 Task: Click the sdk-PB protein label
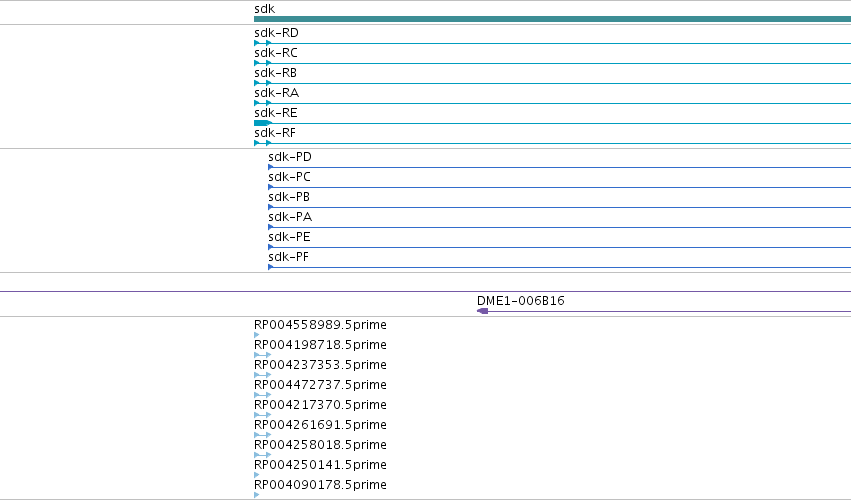coord(289,197)
